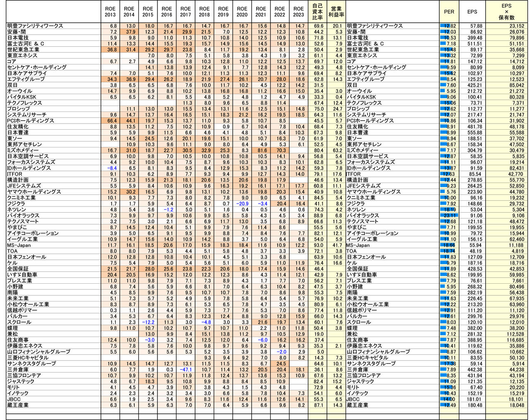529x420 pixels.
Task: Click 自己資本比率 value 93.0 for MS-Japan
Action: (x=318, y=245)
